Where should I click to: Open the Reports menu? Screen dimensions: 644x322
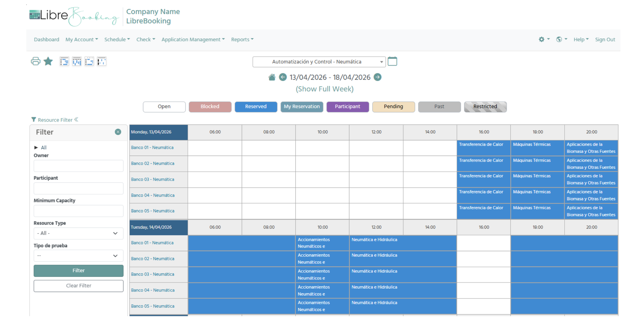[242, 39]
